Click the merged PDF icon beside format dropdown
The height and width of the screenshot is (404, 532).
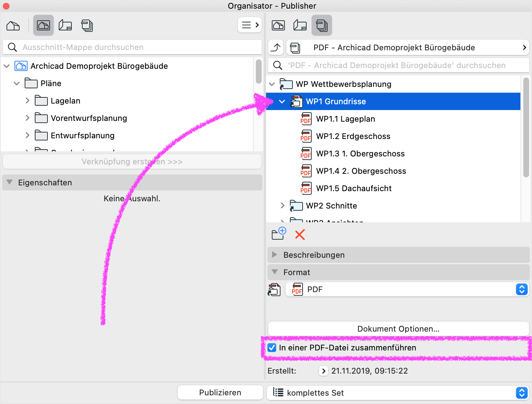274,290
